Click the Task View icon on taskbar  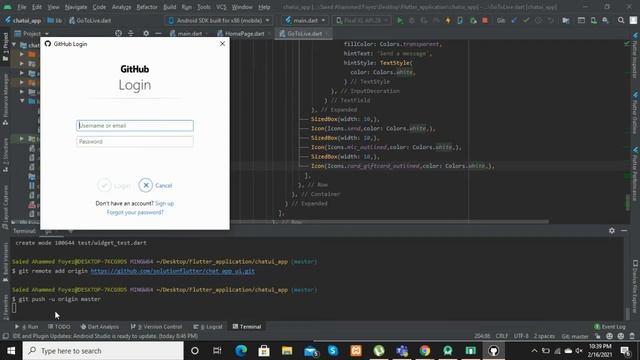[217, 351]
